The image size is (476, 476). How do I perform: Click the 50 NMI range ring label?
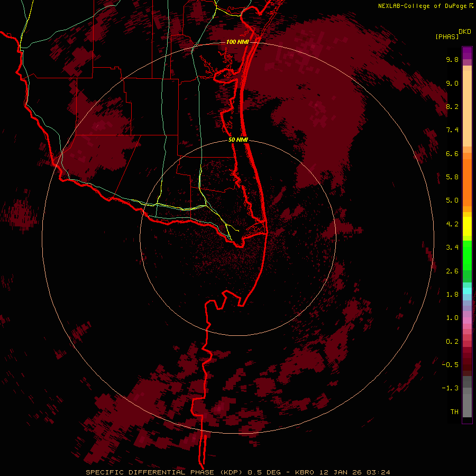(x=238, y=140)
